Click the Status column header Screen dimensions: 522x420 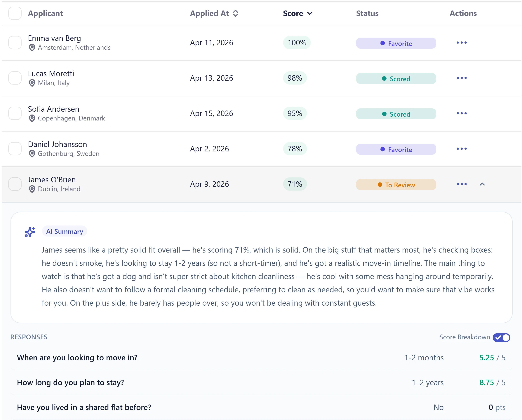(x=367, y=13)
